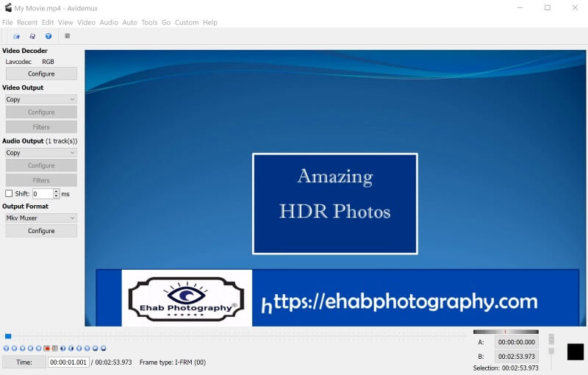Go to marker B icon
The height and width of the screenshot is (375, 588).
pos(104,349)
